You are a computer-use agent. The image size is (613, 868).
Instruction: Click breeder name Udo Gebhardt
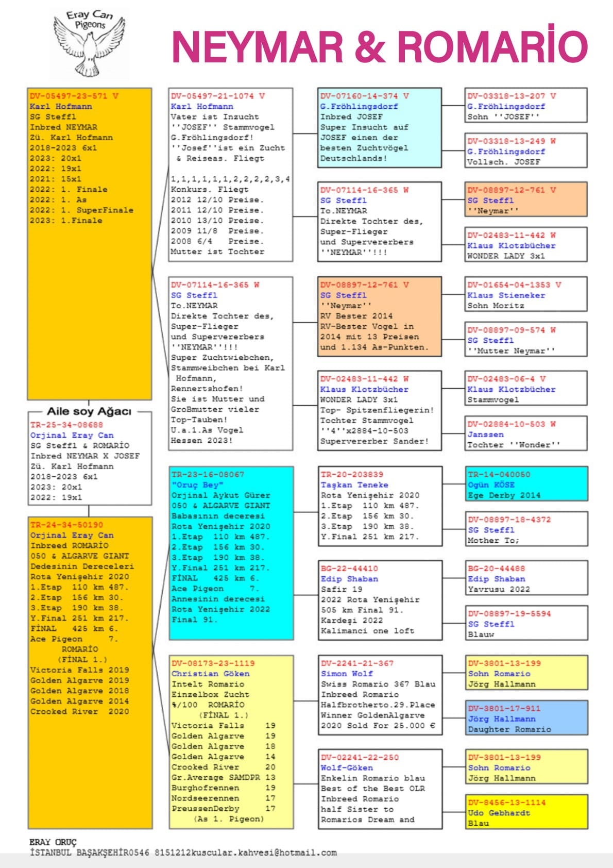[x=499, y=813]
